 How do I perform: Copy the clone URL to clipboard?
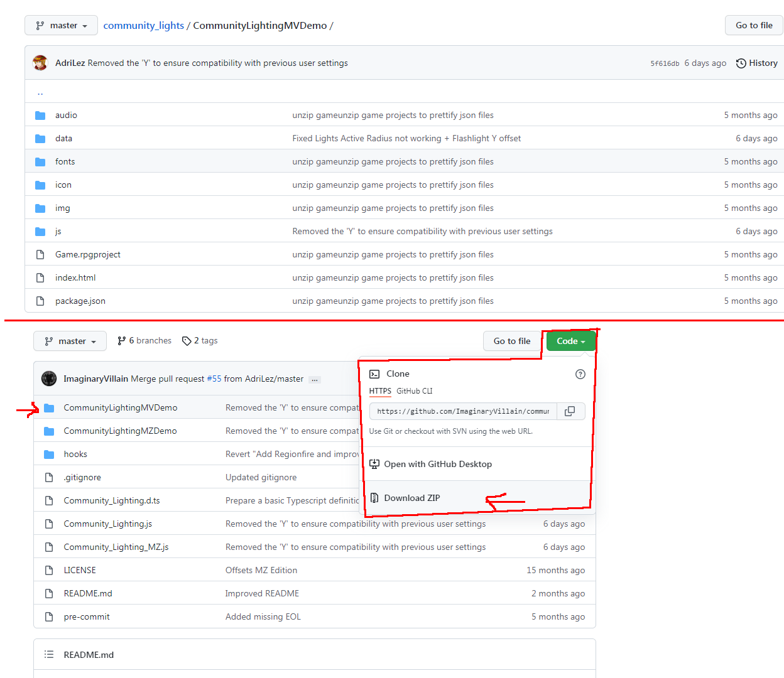point(570,411)
